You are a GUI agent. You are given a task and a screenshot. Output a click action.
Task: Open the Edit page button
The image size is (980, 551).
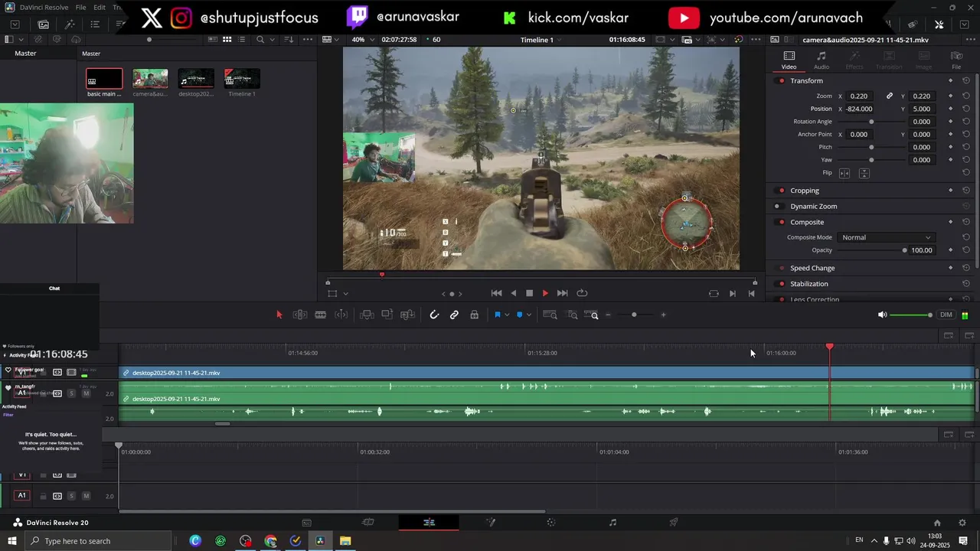[x=429, y=523]
